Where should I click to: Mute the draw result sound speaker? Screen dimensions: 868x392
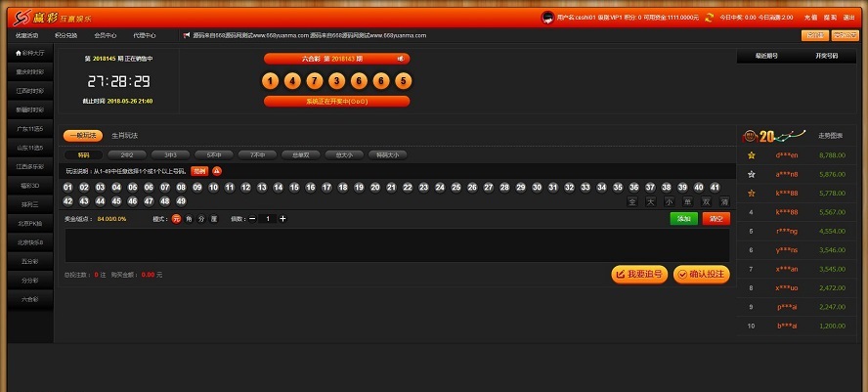(x=400, y=59)
